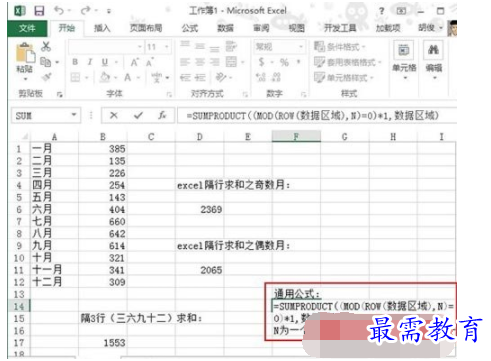Image resolution: width=491 pixels, height=361 pixels.
Task: Open the font name dropdown
Action: click(140, 47)
